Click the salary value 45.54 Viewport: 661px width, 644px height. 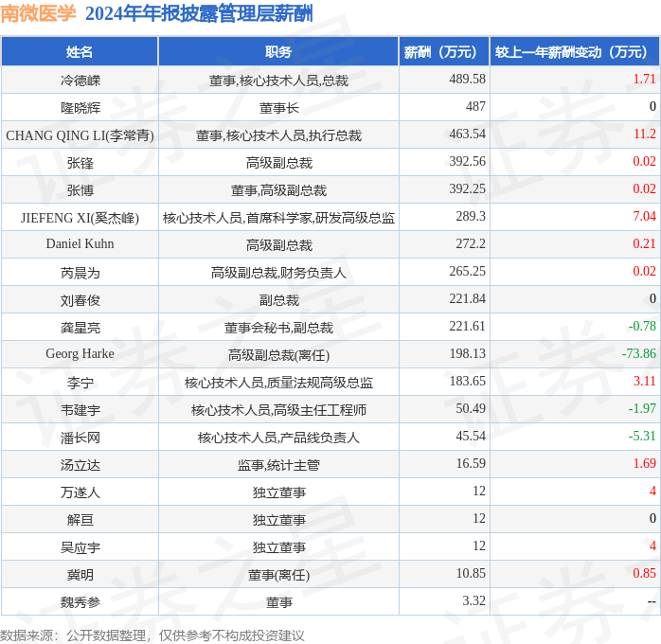471,436
